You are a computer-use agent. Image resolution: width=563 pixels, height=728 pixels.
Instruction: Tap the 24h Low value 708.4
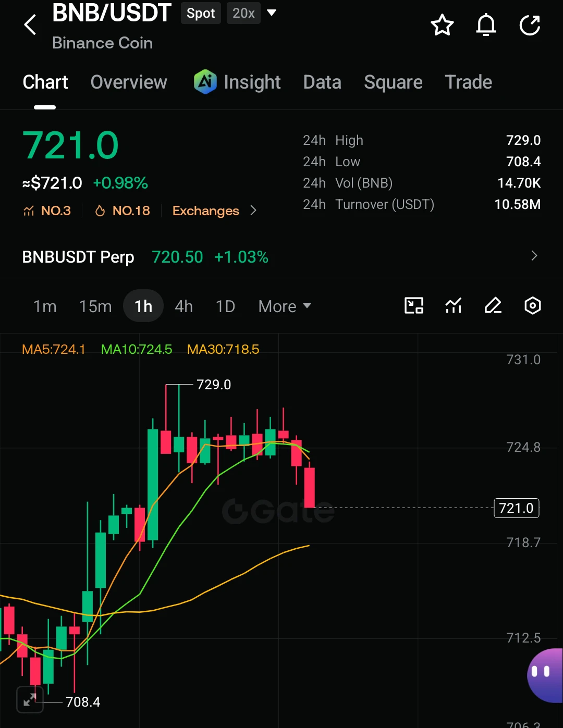[x=523, y=162]
